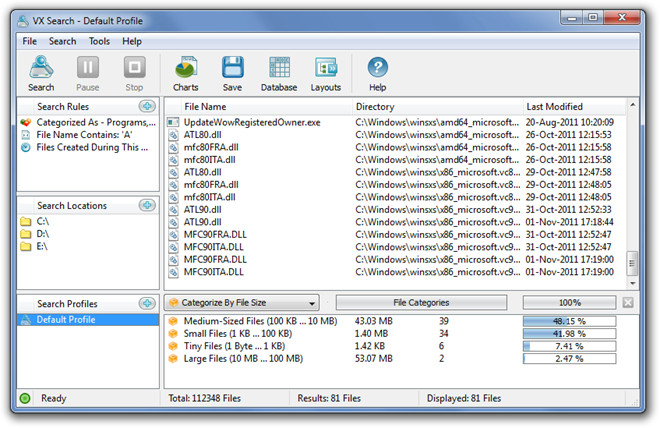Select the Files Created During This rule
This screenshot has width=660, height=428.
point(92,147)
